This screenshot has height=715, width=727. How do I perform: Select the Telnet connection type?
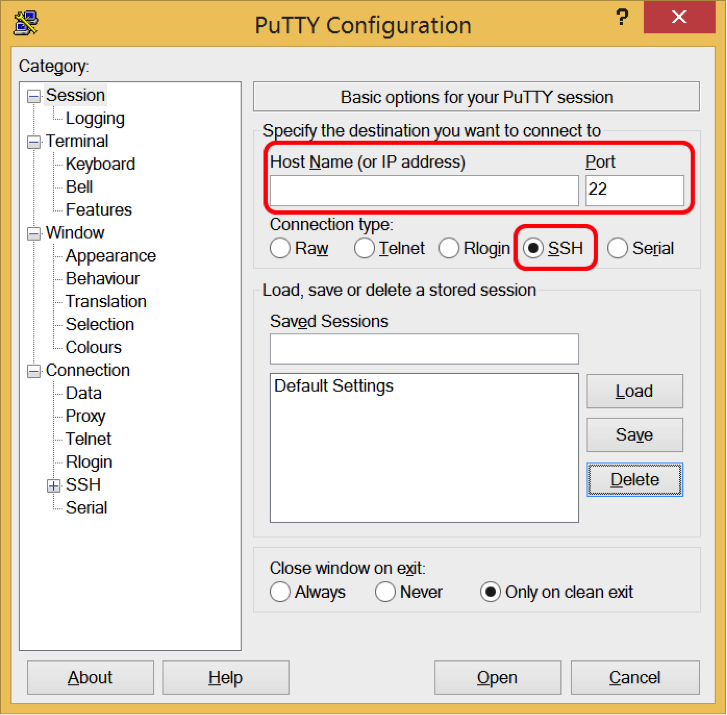tap(364, 248)
